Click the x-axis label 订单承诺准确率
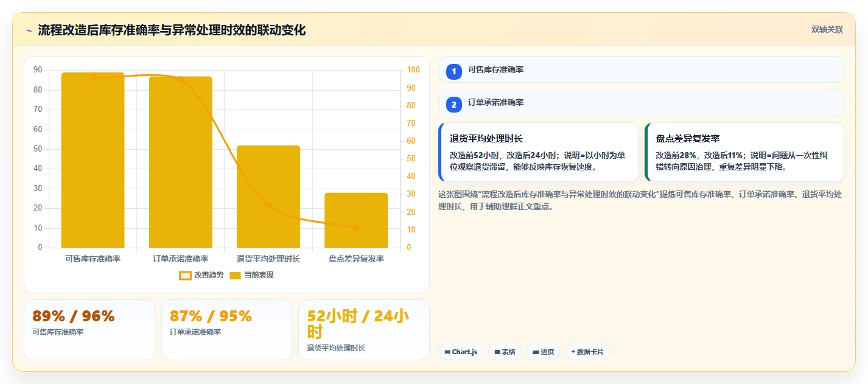868x384 pixels. (181, 259)
